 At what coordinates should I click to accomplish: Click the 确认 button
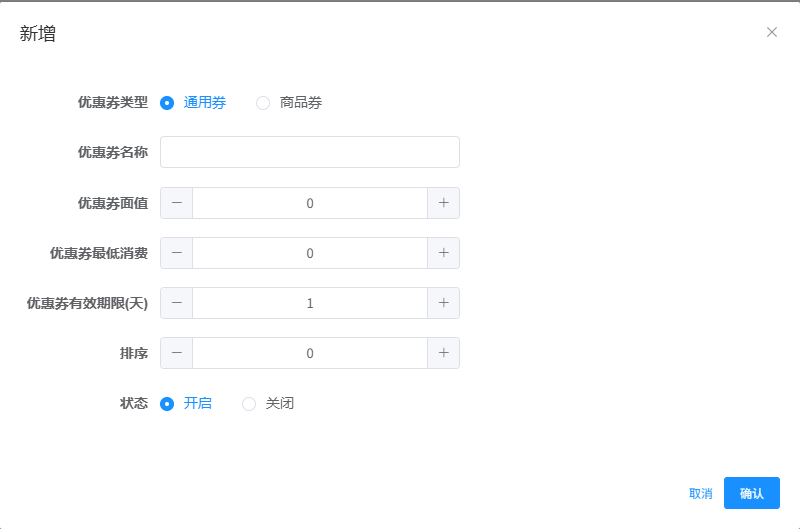tap(751, 493)
